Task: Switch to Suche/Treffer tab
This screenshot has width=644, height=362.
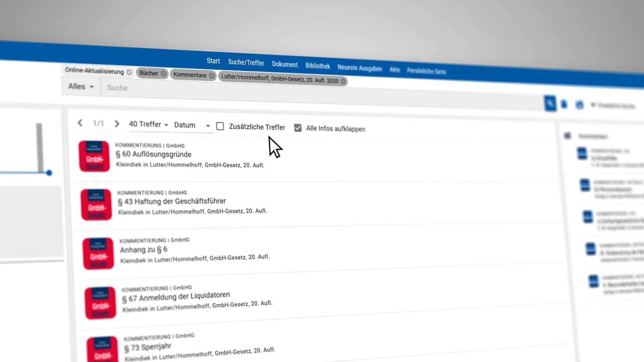Action: 246,62
